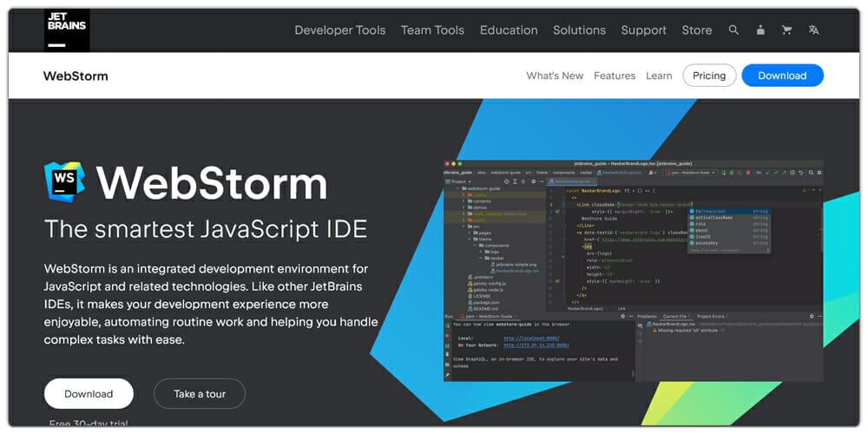Image resolution: width=868 pixels, height=434 pixels.
Task: Click the localhost URL in IDE screenshot
Action: tap(531, 339)
